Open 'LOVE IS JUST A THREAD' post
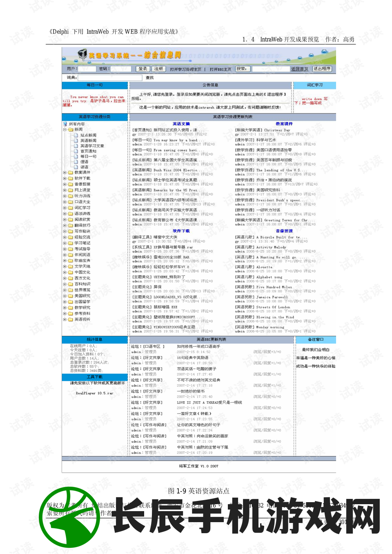392x554 pixels. click(209, 403)
